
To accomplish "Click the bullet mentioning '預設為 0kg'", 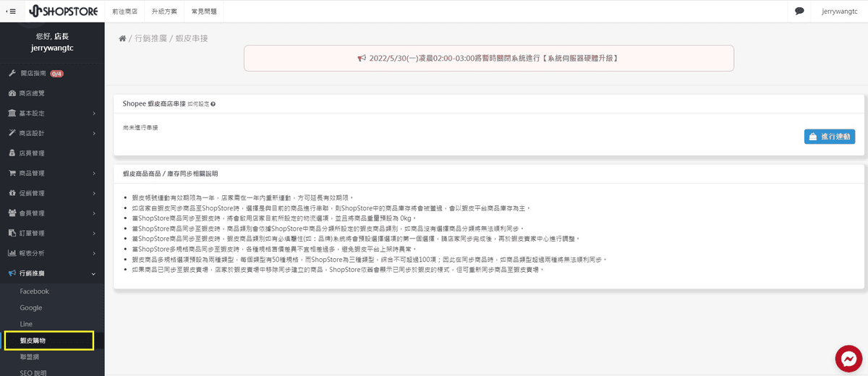I will (x=276, y=217).
